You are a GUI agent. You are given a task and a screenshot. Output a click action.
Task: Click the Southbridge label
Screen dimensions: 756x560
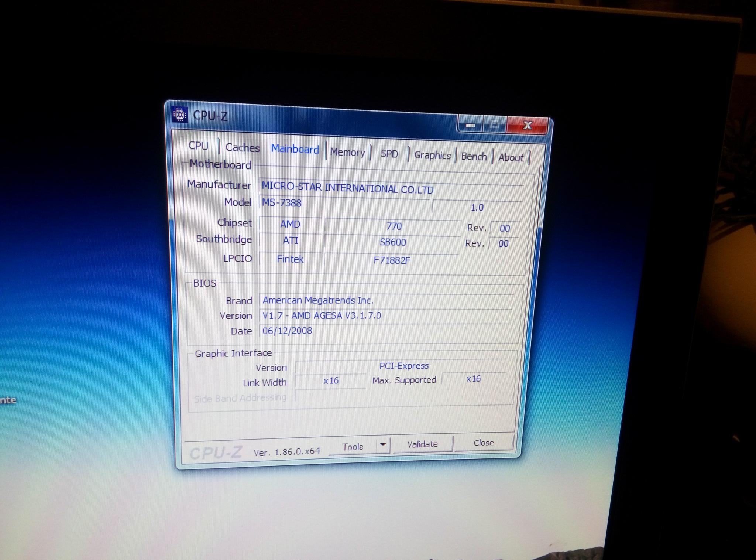coord(224,239)
